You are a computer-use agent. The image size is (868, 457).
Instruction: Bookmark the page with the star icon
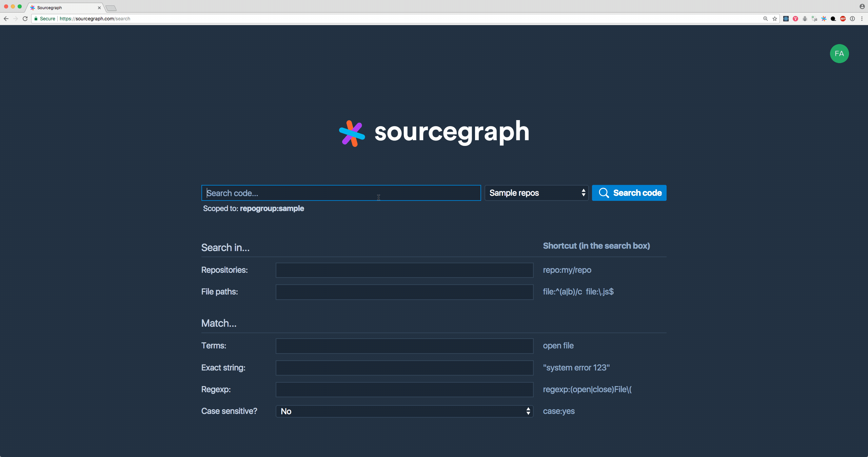(774, 19)
